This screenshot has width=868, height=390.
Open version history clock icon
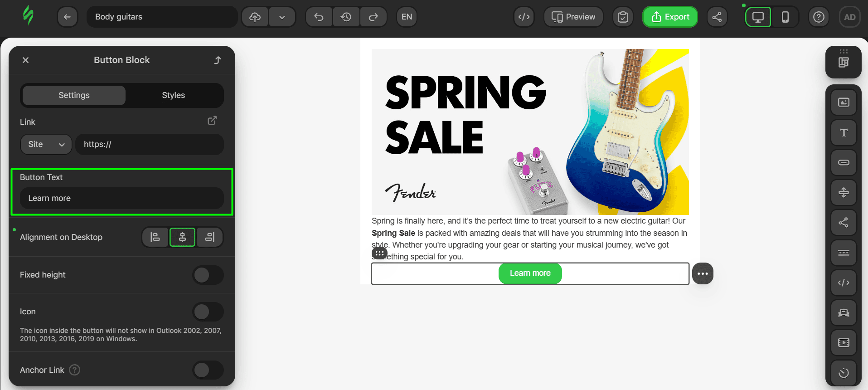coord(346,17)
